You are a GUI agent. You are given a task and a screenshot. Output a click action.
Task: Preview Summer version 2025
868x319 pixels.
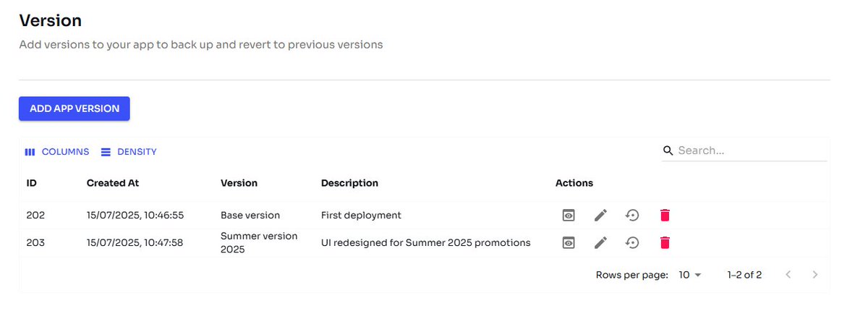click(x=569, y=242)
